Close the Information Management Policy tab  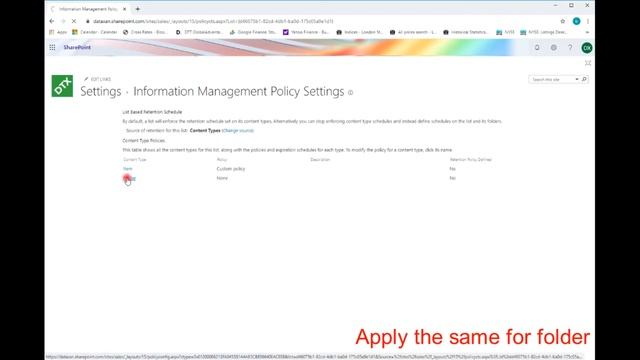coord(124,9)
